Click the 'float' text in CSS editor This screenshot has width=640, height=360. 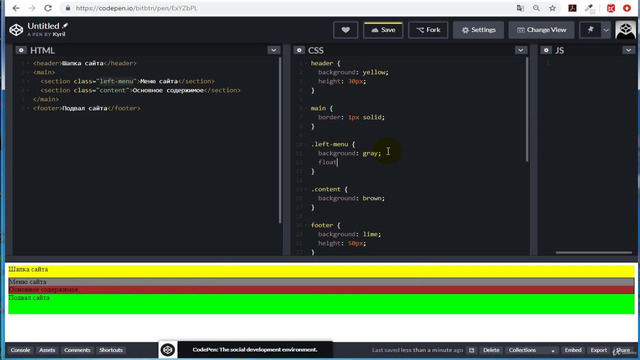click(328, 162)
